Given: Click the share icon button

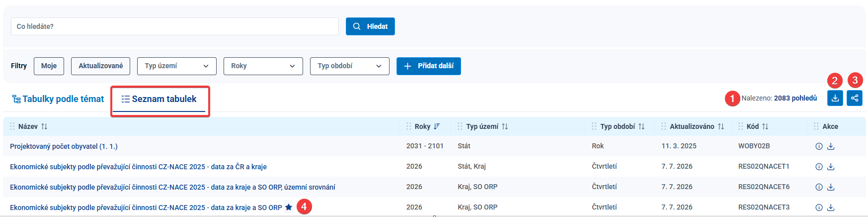Looking at the screenshot, I should pos(855,98).
